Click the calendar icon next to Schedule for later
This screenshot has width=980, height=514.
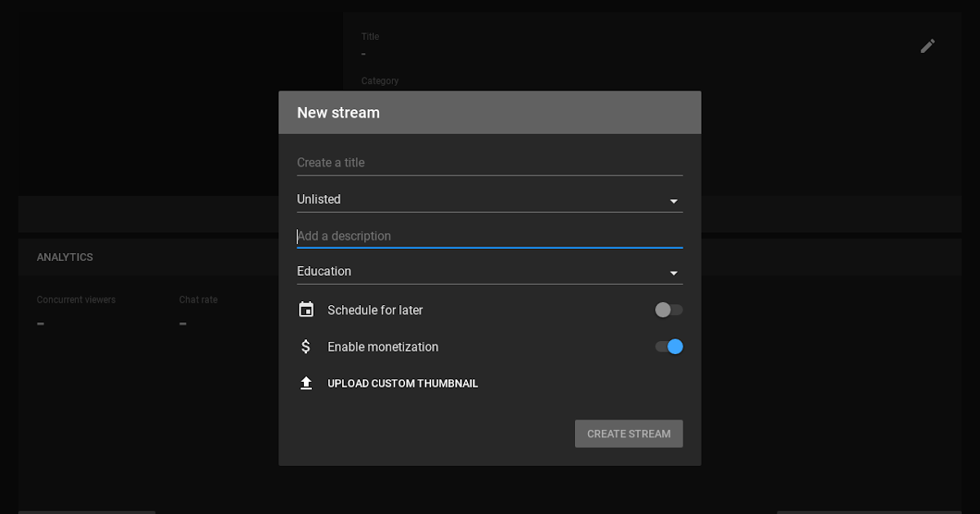[306, 309]
